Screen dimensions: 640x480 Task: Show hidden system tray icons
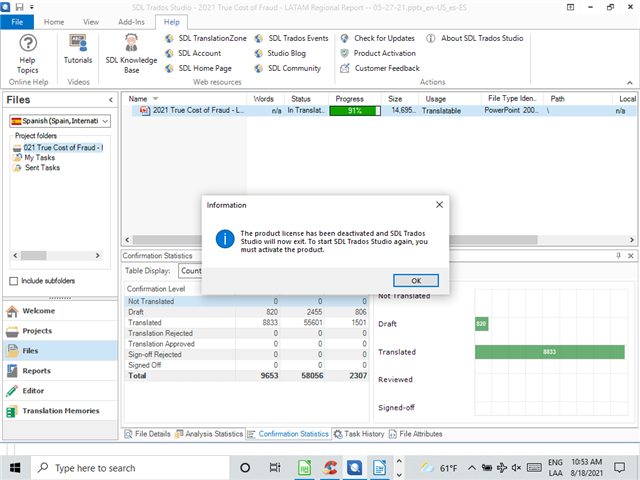[x=471, y=468]
